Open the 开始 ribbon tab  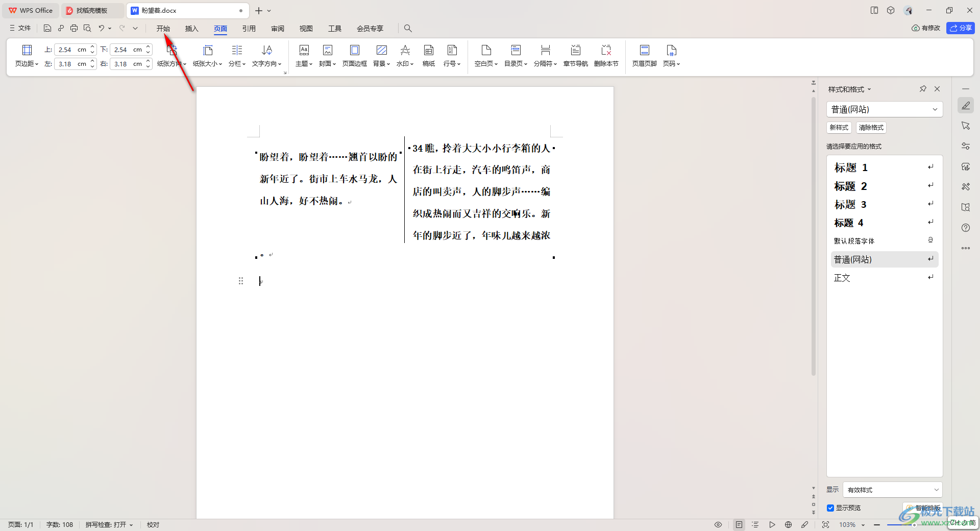tap(163, 28)
